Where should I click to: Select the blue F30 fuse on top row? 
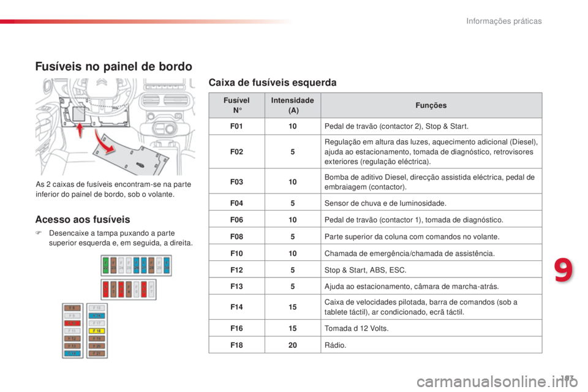(x=167, y=266)
